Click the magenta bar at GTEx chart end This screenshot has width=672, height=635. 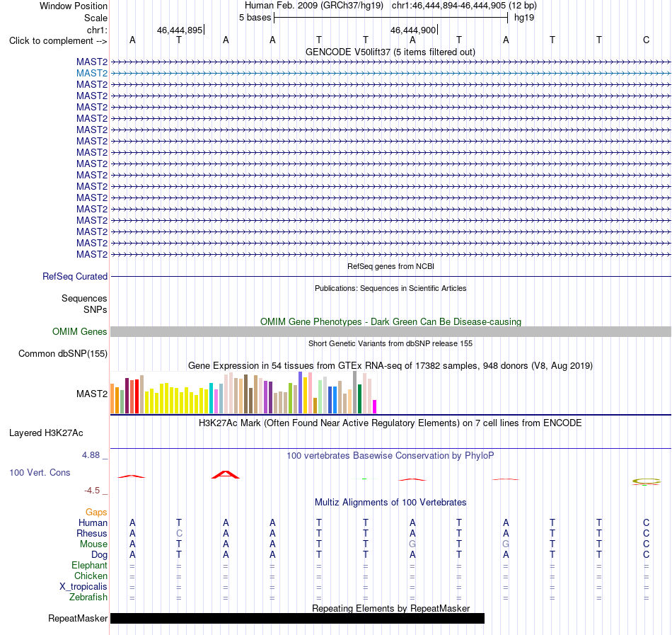coord(375,406)
